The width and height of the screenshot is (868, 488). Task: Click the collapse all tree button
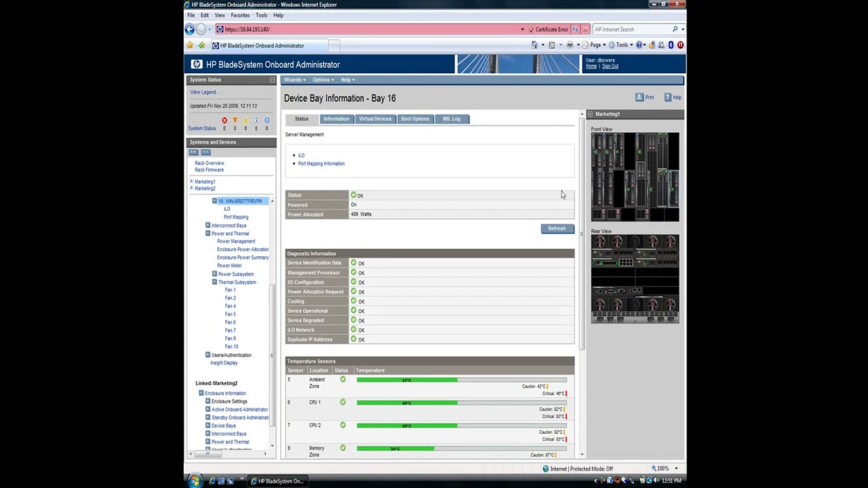tap(205, 152)
